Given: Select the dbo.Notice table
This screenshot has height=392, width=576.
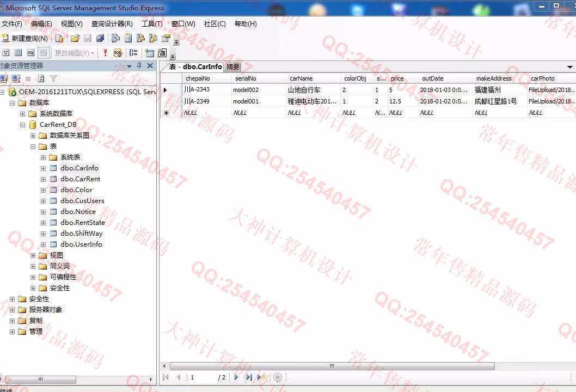Looking at the screenshot, I should click(x=78, y=212).
